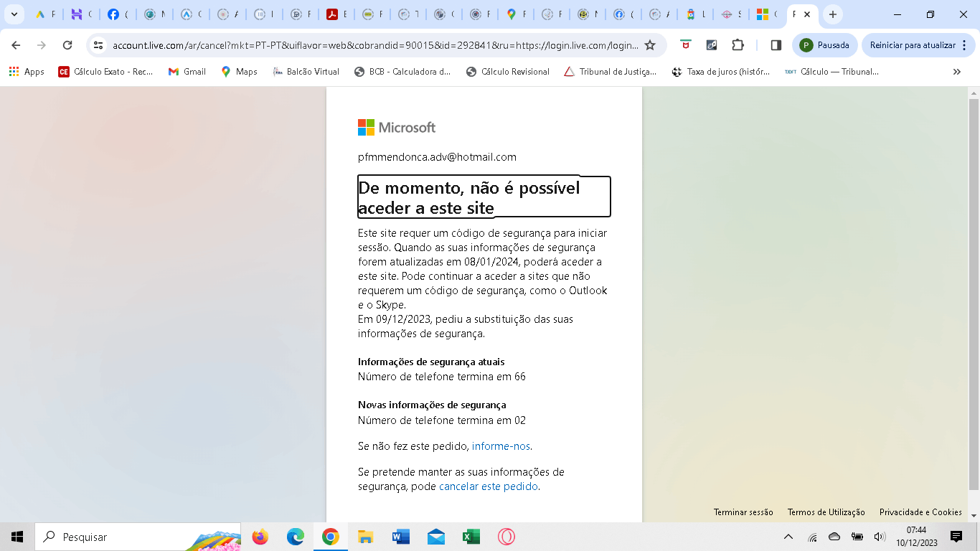Open the Tribunal de Justiça bookmark
Viewport: 980px width, 551px height.
(611, 72)
